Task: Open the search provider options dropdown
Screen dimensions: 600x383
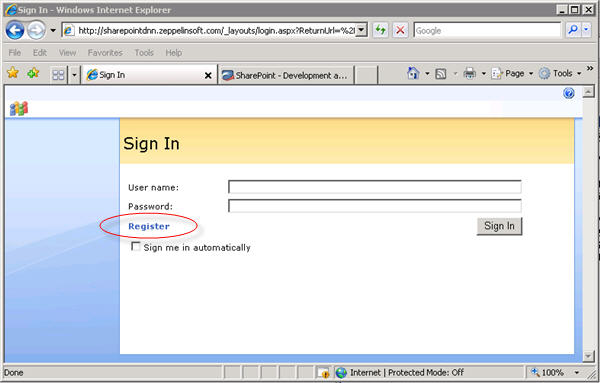Action: click(587, 30)
